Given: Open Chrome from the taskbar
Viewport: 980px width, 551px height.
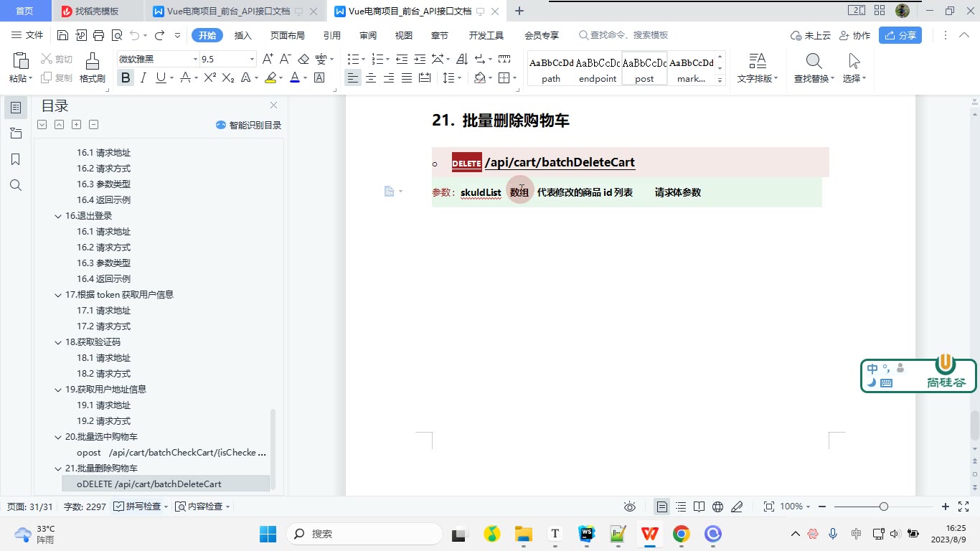Looking at the screenshot, I should coord(681,534).
